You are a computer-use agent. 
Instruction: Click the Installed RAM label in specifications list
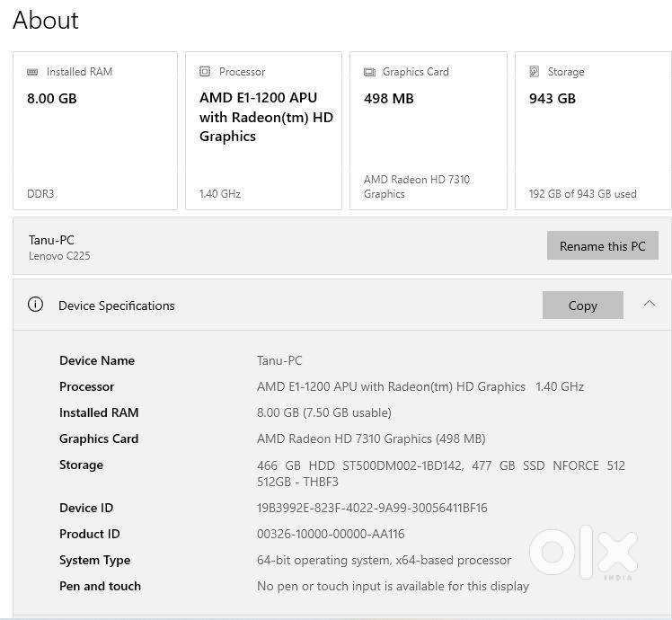tap(99, 412)
